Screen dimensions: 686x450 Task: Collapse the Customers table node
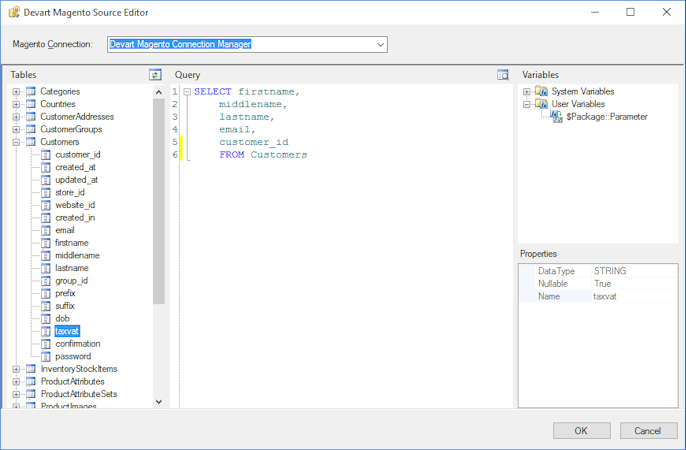click(17, 142)
